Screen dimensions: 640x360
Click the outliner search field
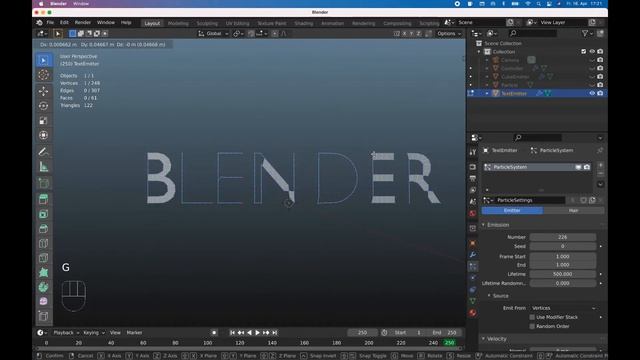pyautogui.click(x=533, y=33)
